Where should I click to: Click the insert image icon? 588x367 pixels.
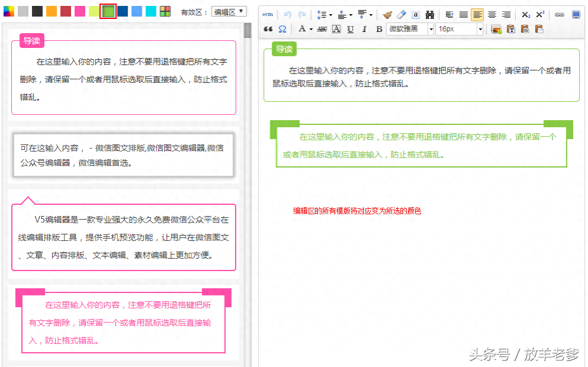(x=496, y=29)
